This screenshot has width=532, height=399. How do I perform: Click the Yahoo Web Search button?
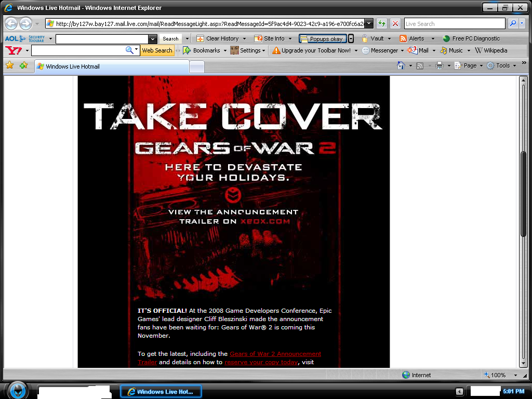pos(157,50)
